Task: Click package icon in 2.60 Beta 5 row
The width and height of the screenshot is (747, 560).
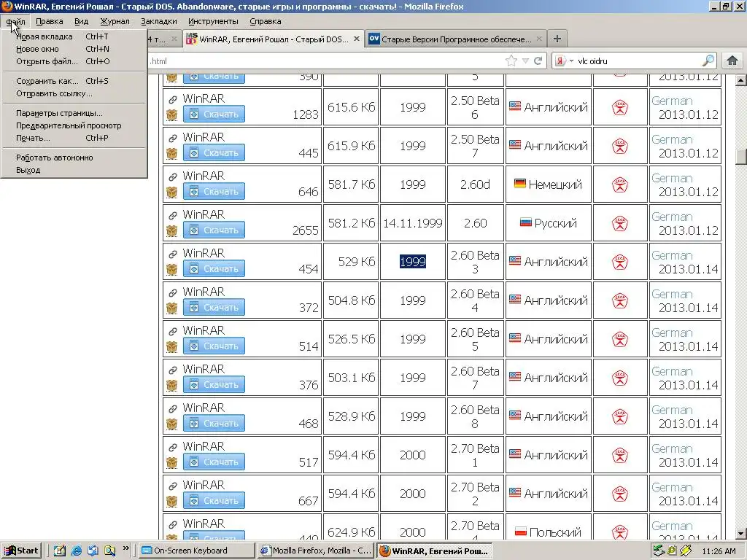Action: [171, 346]
